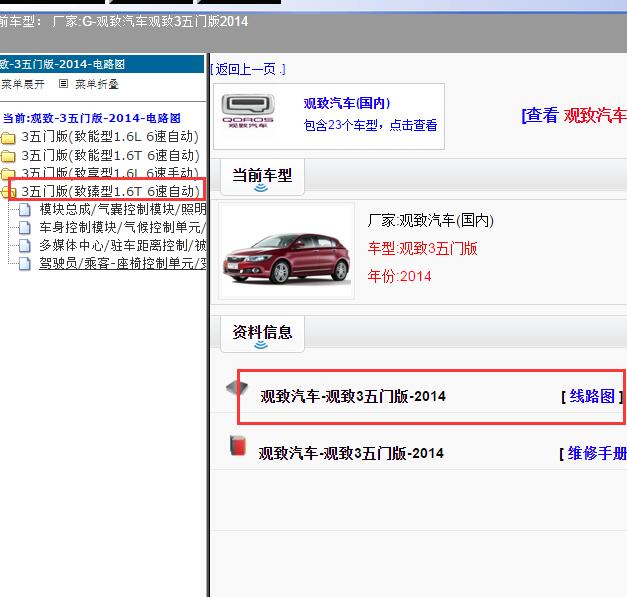Image resolution: width=627 pixels, height=597 pixels.
Task: Expand folder 3五门版(致能型1.6L 6速自动)
Action: click(x=8, y=138)
